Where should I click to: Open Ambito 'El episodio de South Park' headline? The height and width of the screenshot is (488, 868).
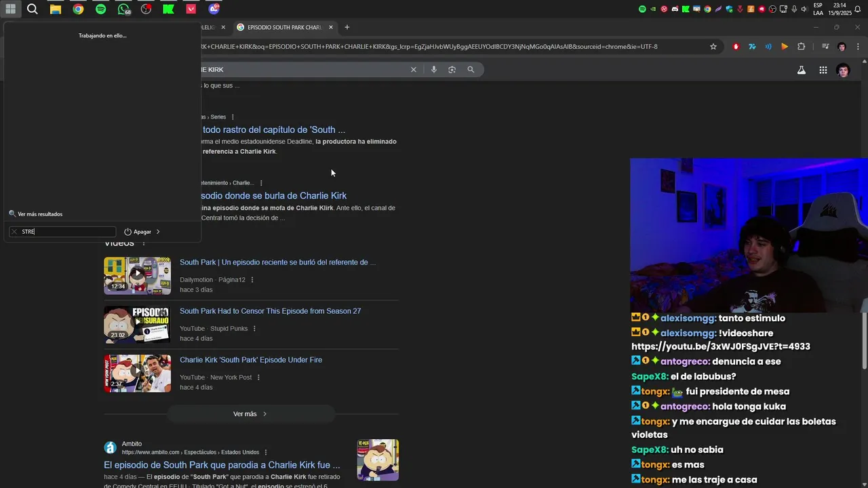pyautogui.click(x=222, y=465)
